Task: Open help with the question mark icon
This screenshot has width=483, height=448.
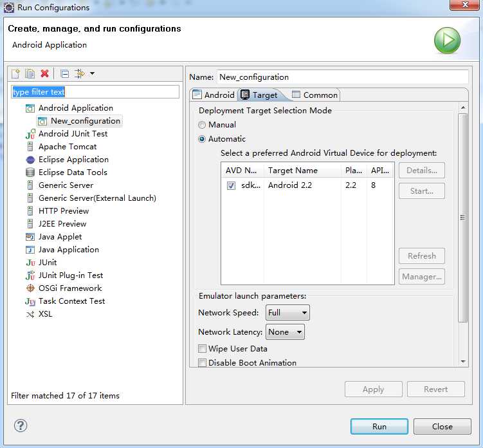Action: (21, 426)
